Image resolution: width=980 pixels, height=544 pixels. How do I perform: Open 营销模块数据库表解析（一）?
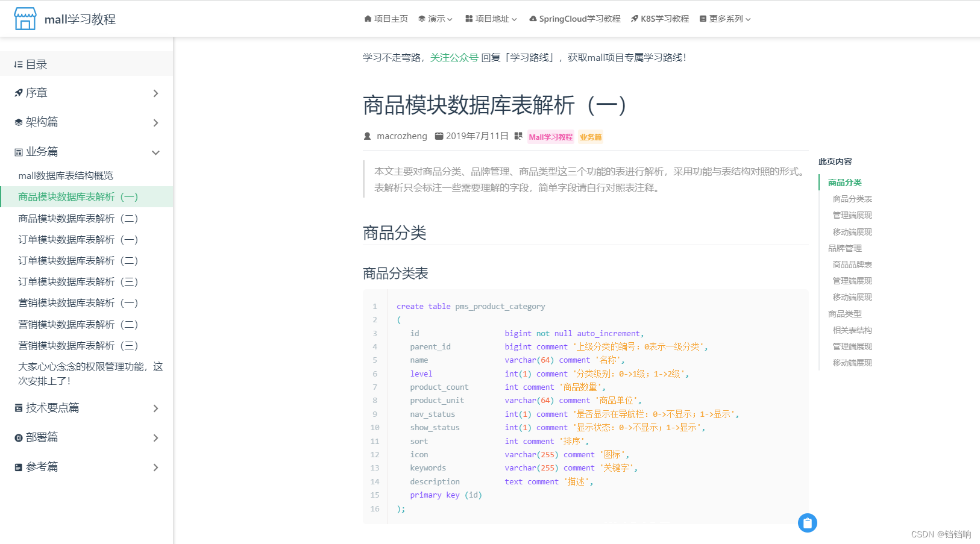78,302
